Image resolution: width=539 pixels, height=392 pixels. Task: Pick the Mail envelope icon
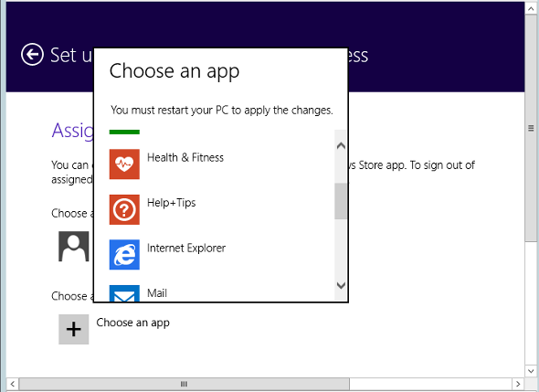(124, 293)
